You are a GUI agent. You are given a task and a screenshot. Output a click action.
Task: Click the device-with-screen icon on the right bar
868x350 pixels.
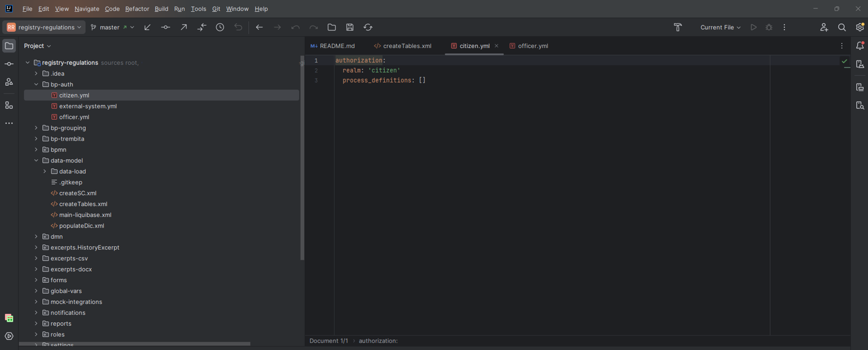tap(860, 88)
